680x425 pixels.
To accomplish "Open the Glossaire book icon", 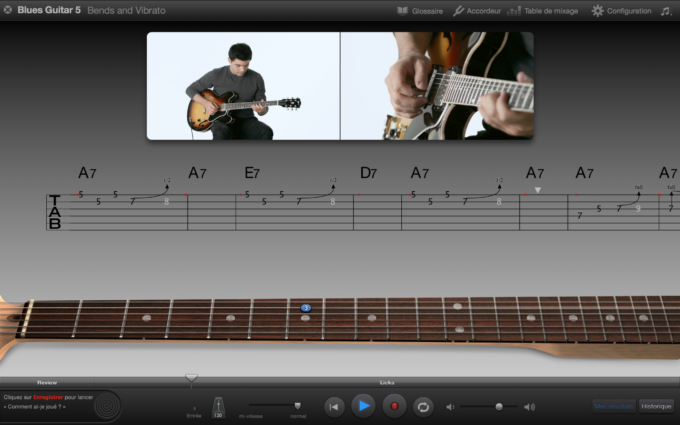I will 402,11.
